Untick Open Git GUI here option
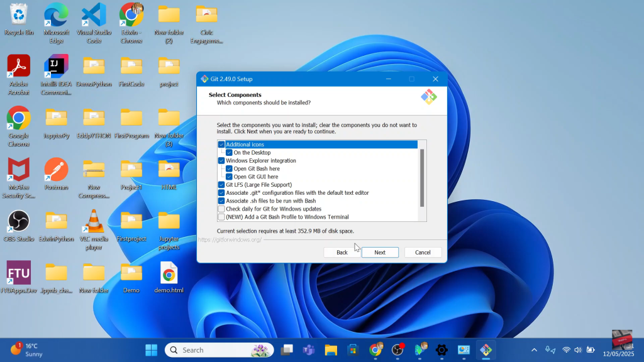This screenshot has width=644, height=362. pyautogui.click(x=229, y=177)
